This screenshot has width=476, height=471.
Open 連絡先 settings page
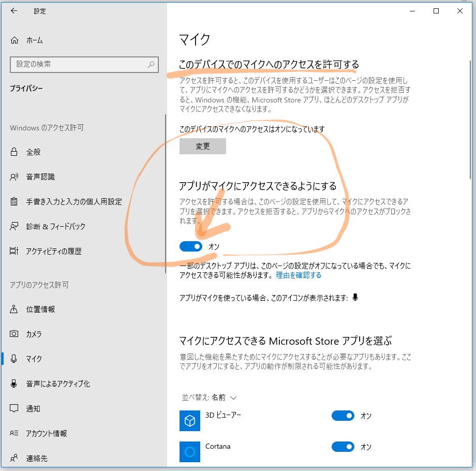(84, 458)
